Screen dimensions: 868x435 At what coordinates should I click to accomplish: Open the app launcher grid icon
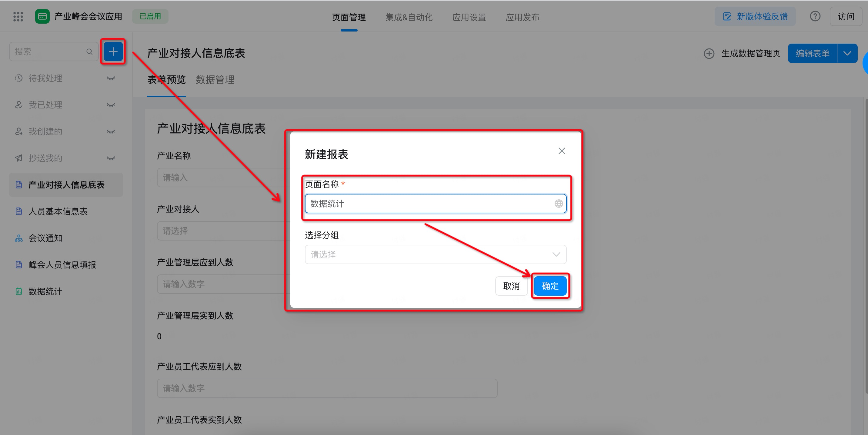pyautogui.click(x=18, y=16)
